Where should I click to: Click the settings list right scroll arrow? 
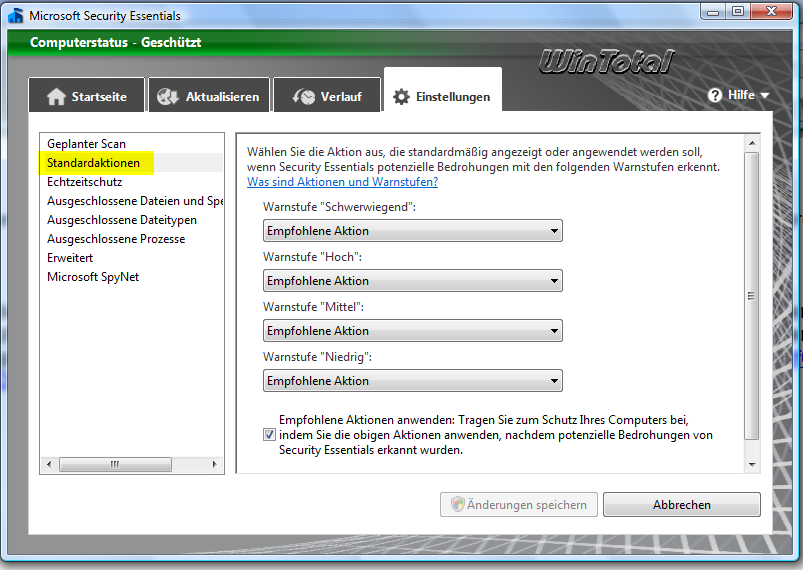point(215,465)
